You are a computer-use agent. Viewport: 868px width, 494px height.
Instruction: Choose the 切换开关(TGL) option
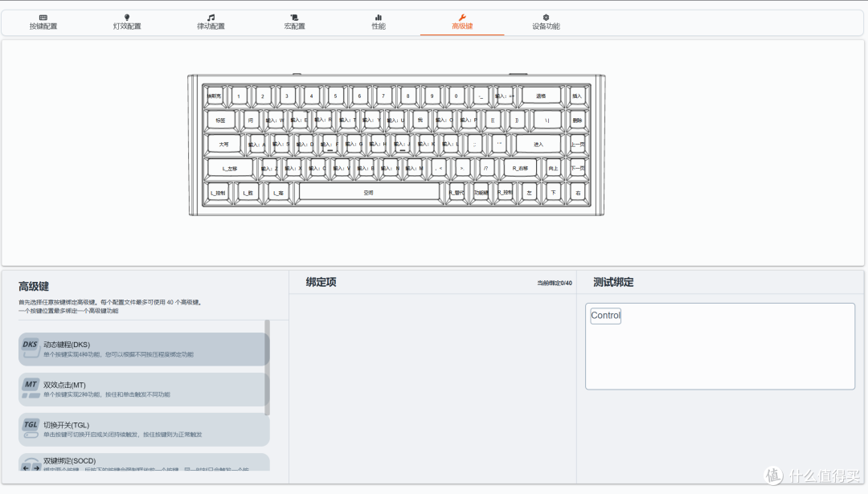point(144,430)
